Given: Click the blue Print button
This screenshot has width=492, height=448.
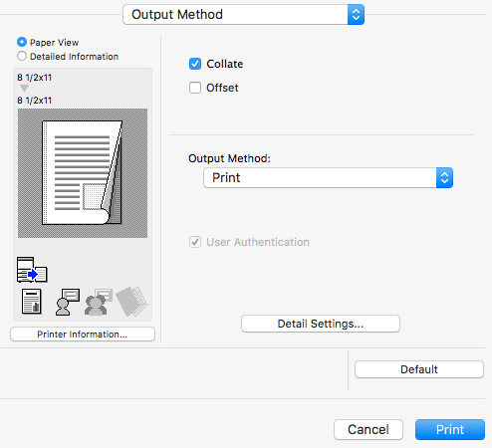Looking at the screenshot, I should point(450,429).
